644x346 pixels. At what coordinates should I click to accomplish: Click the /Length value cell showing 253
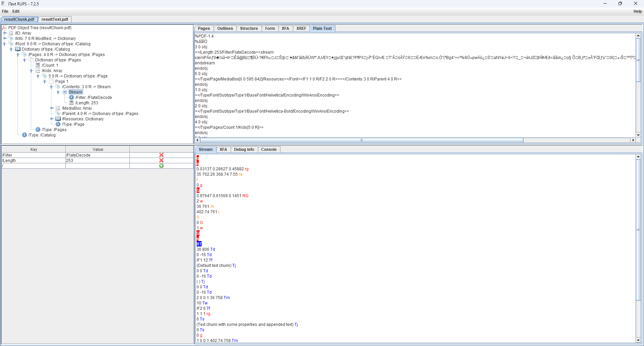coord(97,160)
